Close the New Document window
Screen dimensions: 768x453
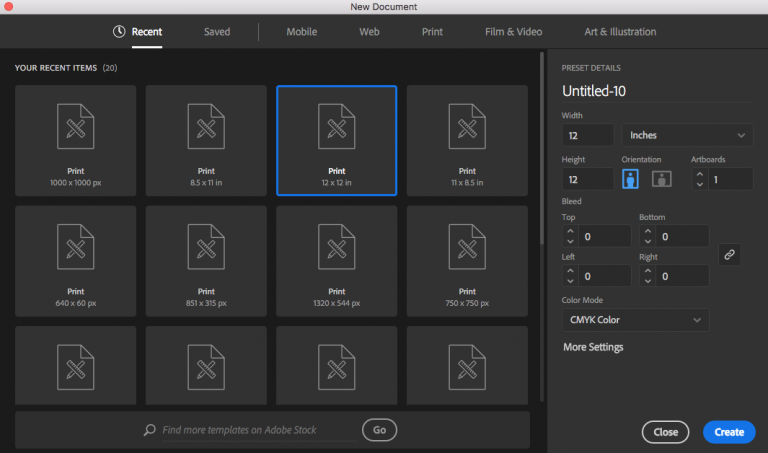(8, 6)
